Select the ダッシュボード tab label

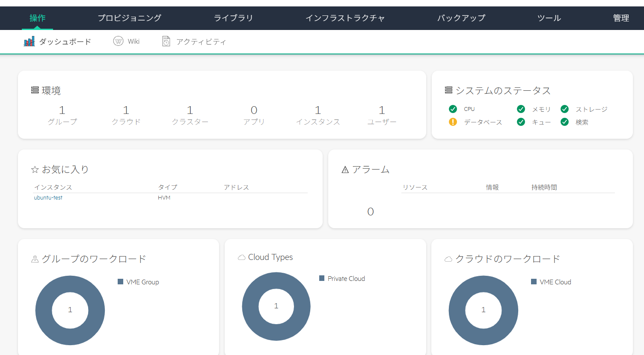[65, 42]
